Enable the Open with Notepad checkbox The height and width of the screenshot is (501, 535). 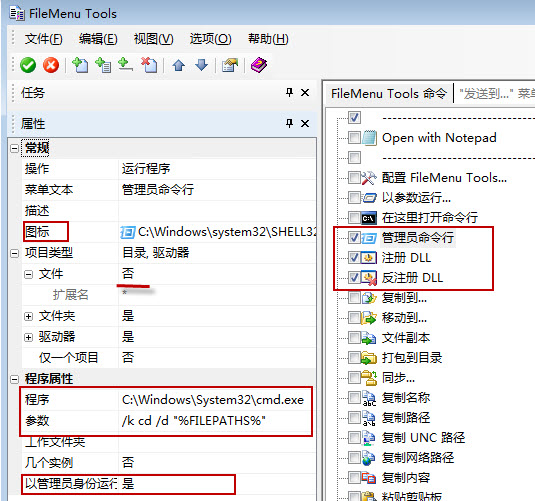pyautogui.click(x=354, y=138)
